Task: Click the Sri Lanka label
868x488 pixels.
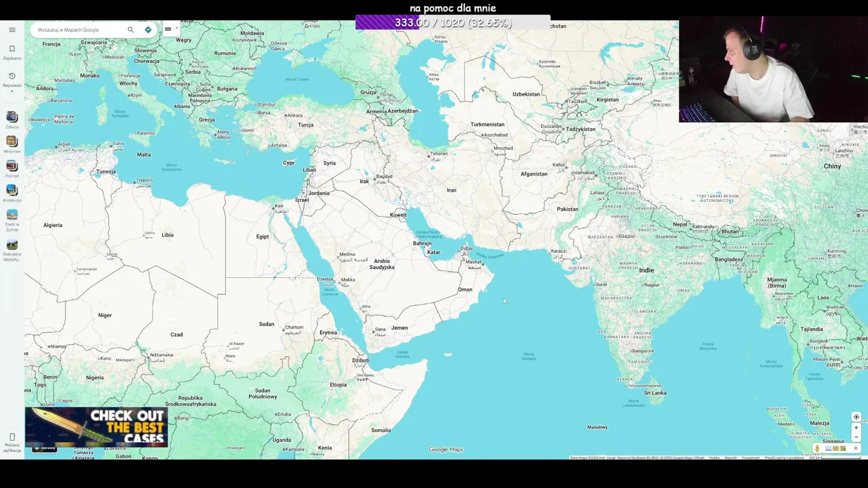Action: 655,393
